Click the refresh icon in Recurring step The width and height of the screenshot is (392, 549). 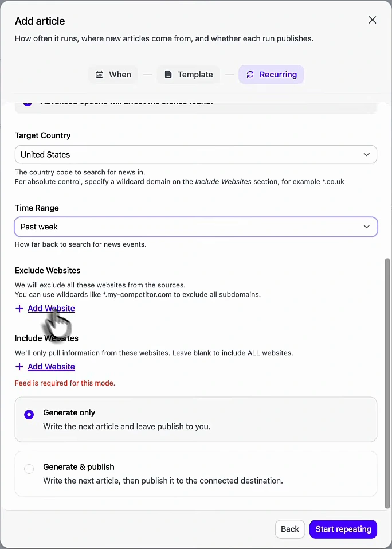(x=250, y=75)
